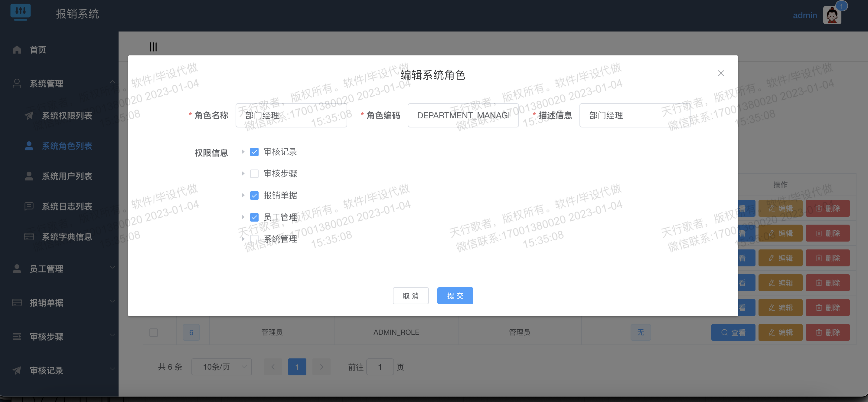Click the app logo icon in header
Screen dimensions: 868x402
[20, 12]
